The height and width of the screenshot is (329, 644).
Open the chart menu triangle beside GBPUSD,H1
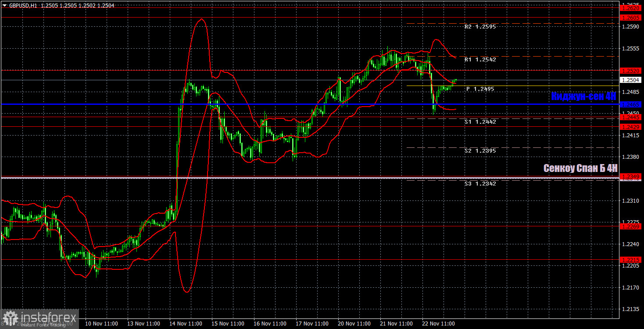click(4, 5)
